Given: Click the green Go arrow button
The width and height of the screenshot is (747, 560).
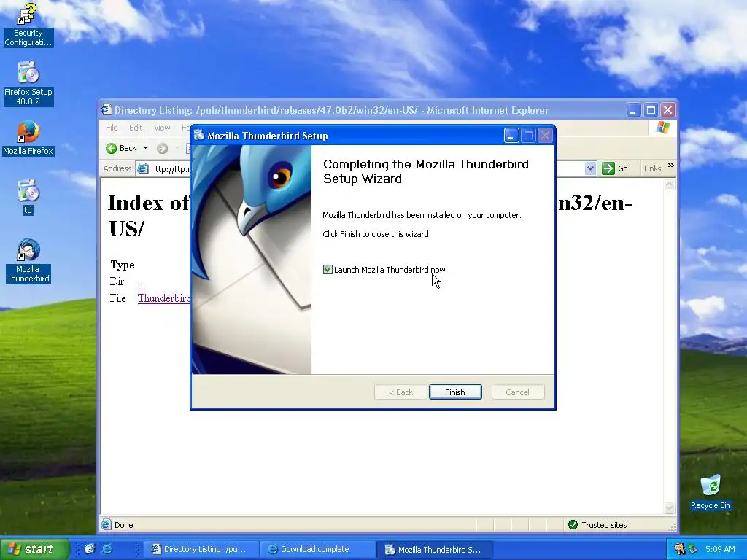Looking at the screenshot, I should pyautogui.click(x=608, y=168).
